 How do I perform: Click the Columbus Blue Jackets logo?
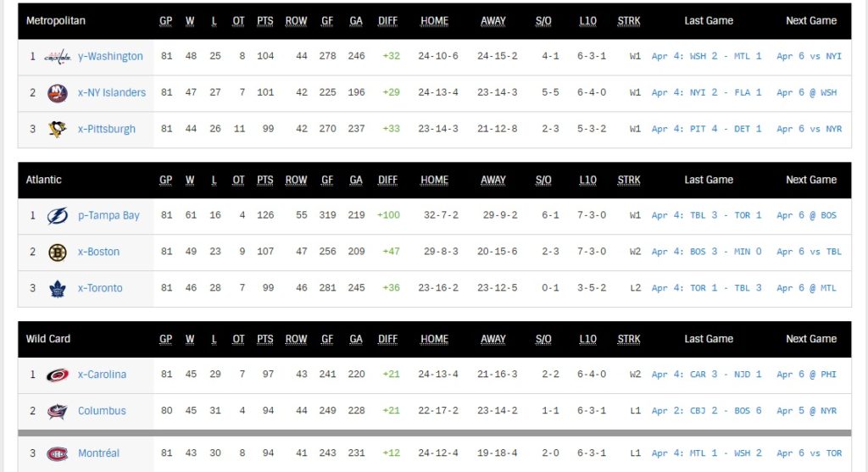(58, 412)
